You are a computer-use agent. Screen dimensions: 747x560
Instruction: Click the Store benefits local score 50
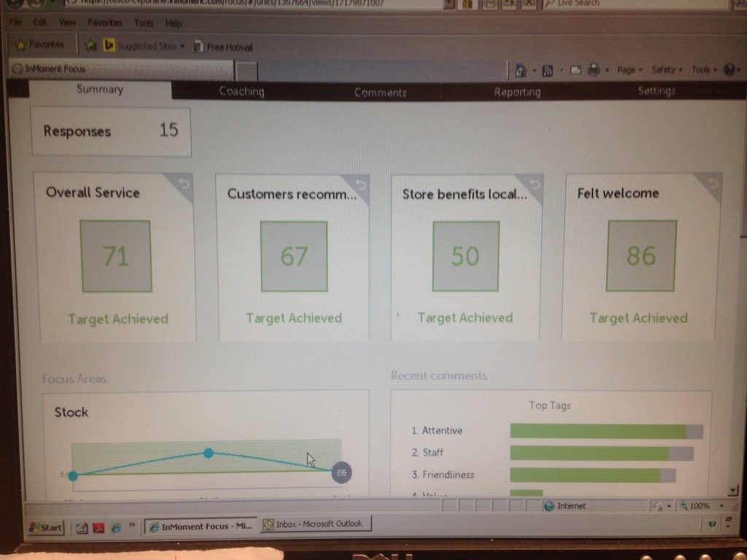(465, 256)
